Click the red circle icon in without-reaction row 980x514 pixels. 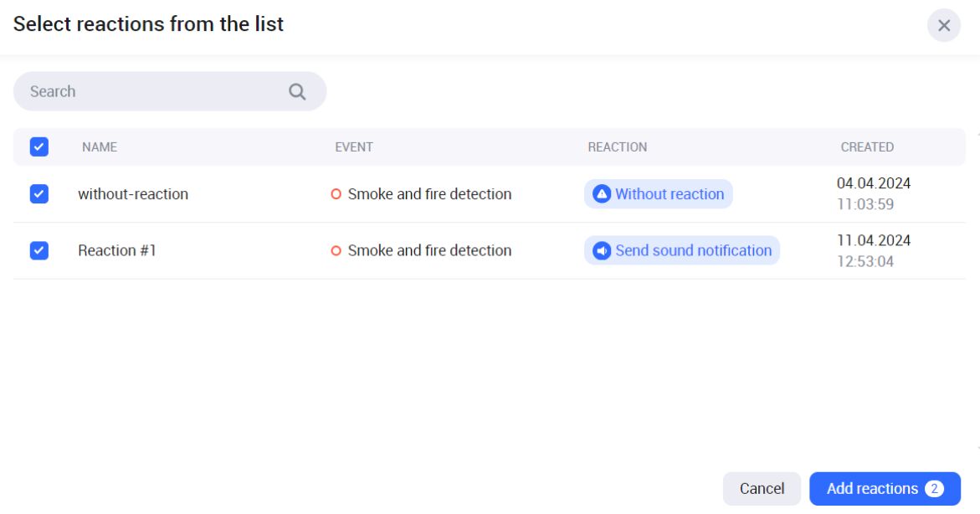coord(336,194)
